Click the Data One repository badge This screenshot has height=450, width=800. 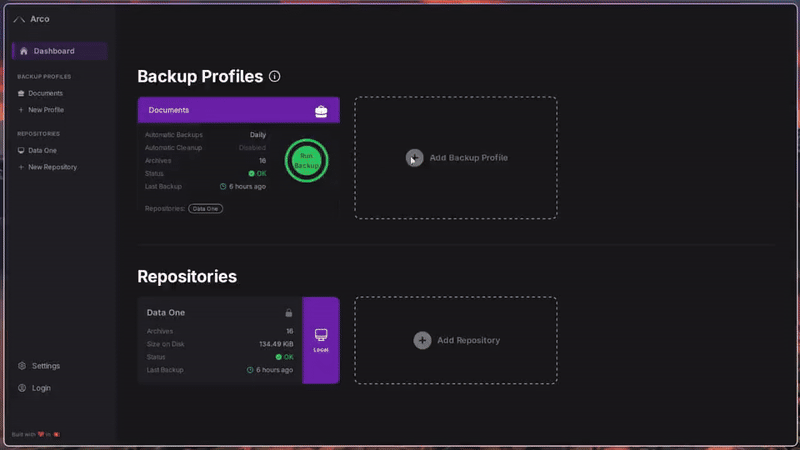click(x=206, y=209)
